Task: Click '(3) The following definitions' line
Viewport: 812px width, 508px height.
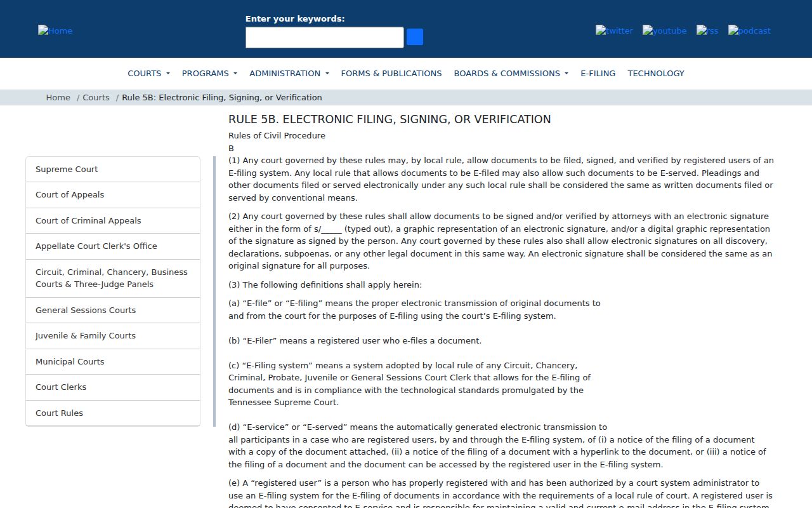Action: 325,285
